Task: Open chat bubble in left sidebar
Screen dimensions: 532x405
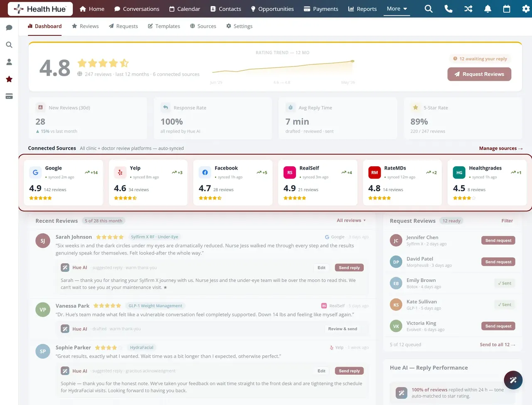Action: pyautogui.click(x=9, y=27)
